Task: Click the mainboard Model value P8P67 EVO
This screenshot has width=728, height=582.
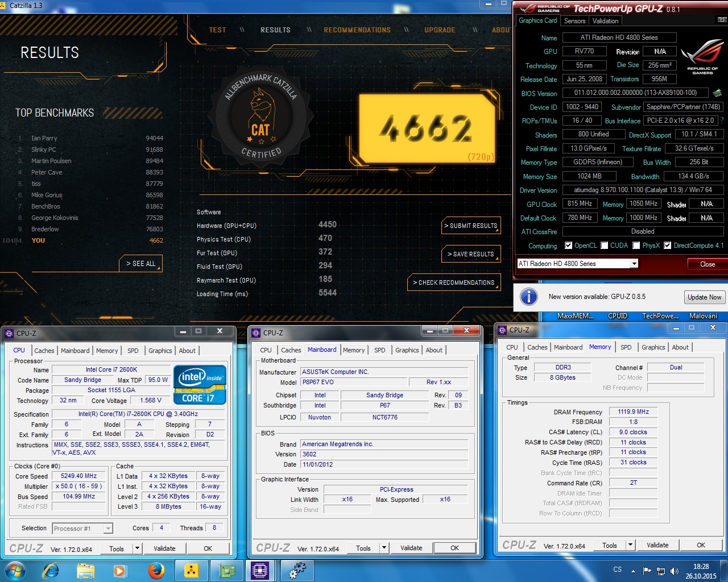Action: coord(354,382)
